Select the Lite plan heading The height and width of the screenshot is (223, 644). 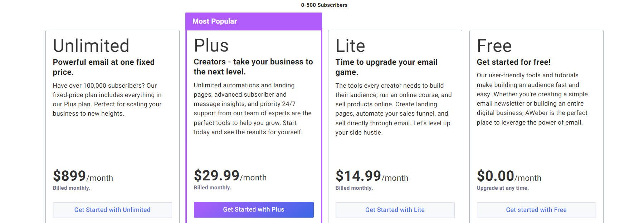(350, 45)
